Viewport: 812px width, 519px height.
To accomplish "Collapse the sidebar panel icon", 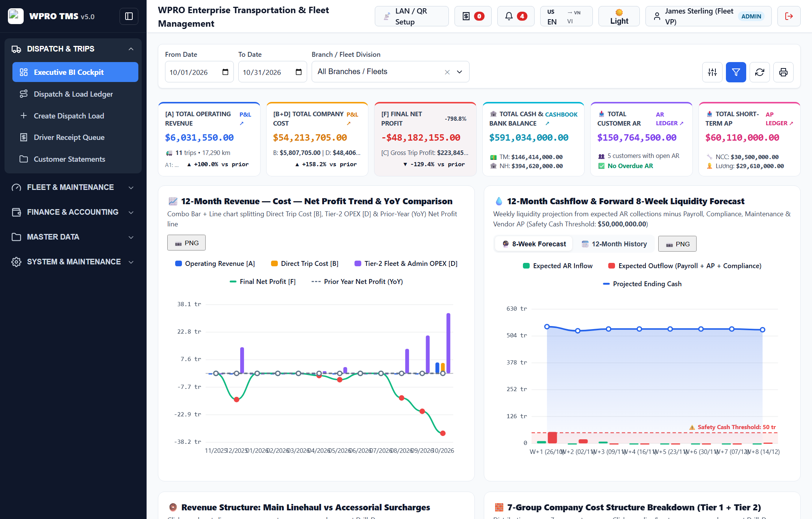I will [x=129, y=16].
